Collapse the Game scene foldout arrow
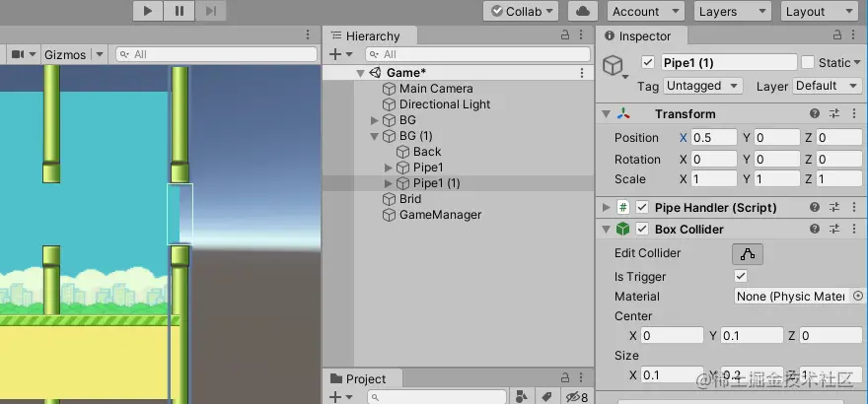The height and width of the screenshot is (404, 868). 360,72
